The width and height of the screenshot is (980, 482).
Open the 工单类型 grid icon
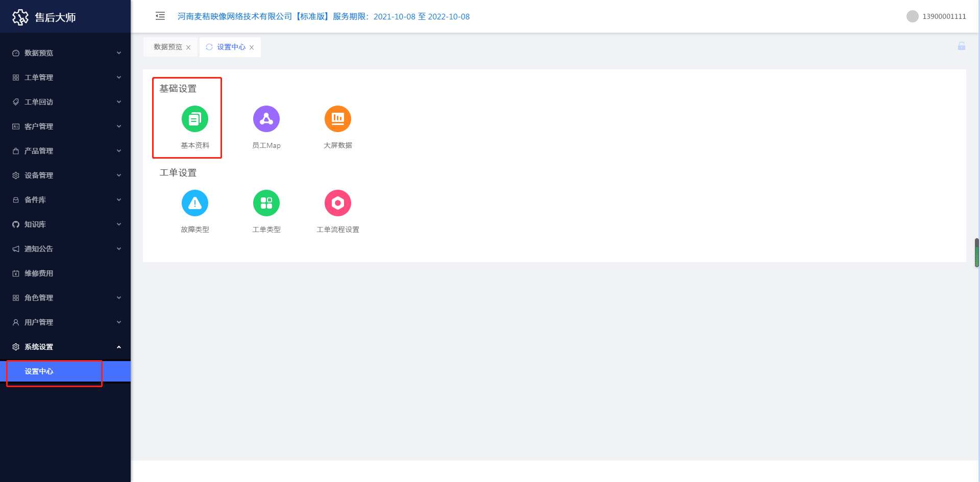pos(266,203)
